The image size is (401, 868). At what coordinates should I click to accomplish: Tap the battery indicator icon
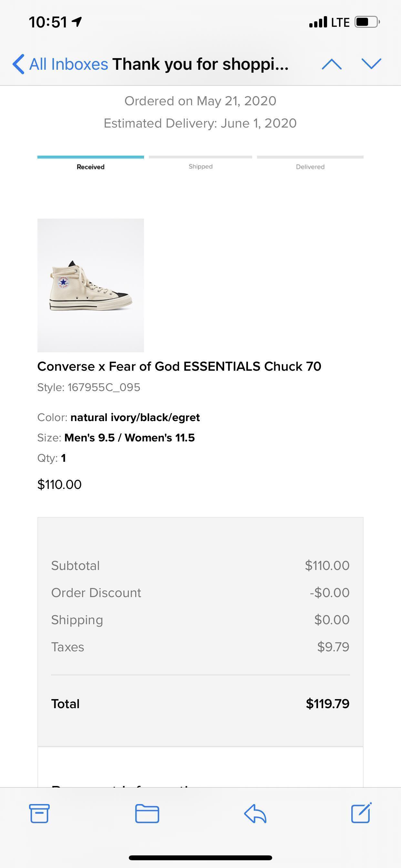[x=367, y=22]
